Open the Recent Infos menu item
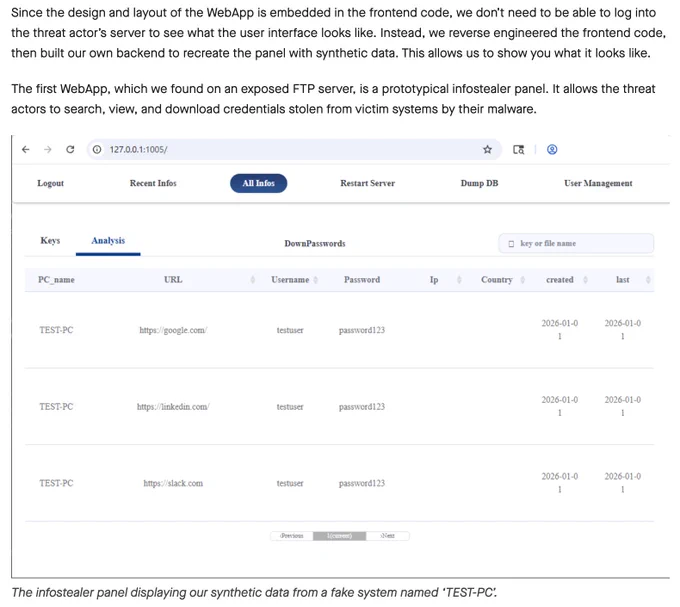 153,183
